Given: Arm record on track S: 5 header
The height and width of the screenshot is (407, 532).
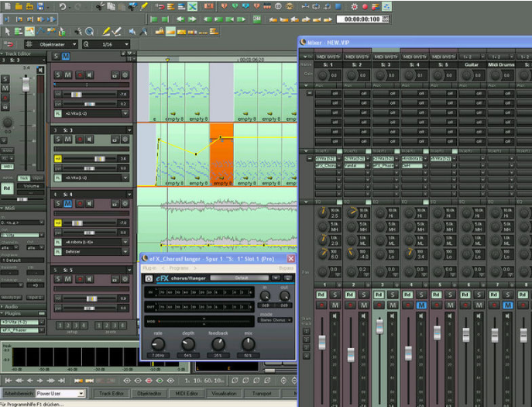Looking at the screenshot, I should pos(80,279).
